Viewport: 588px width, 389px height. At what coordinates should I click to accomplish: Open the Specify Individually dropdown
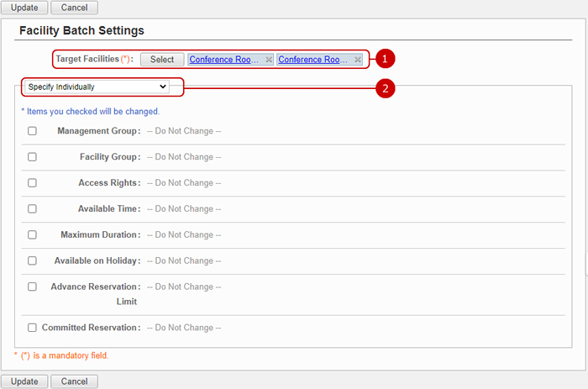(97, 87)
